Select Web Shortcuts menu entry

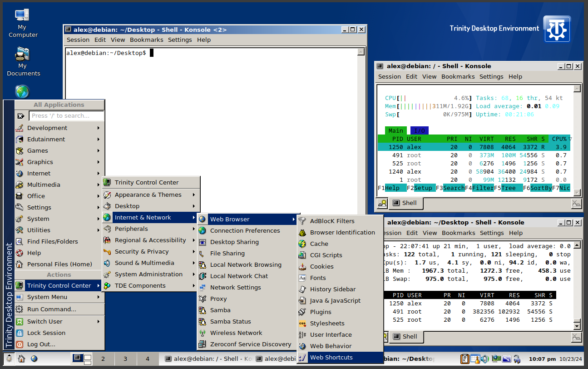[331, 358]
